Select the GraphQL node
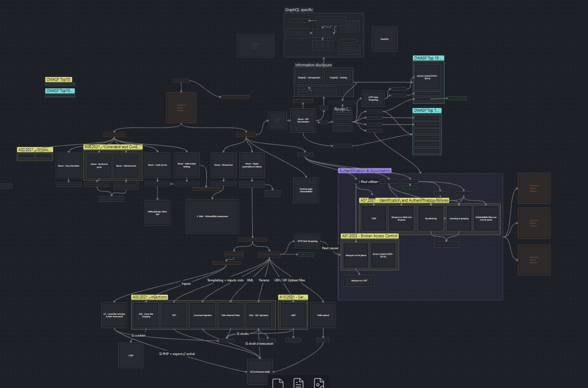The height and width of the screenshot is (388, 588). 384,39
